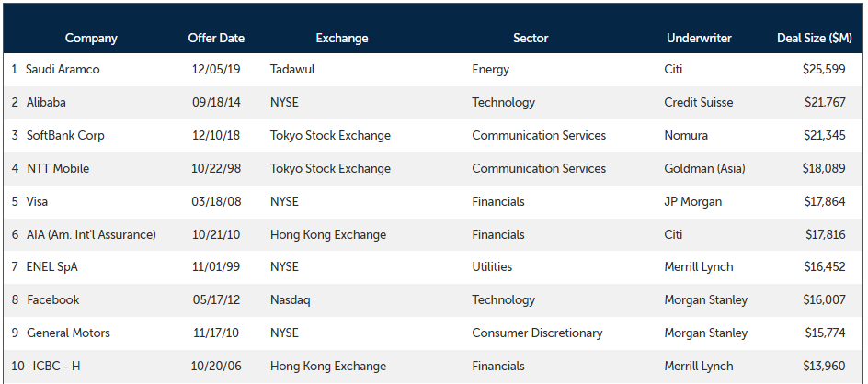Select the Facebook company name
868x384 pixels.
pyautogui.click(x=53, y=299)
